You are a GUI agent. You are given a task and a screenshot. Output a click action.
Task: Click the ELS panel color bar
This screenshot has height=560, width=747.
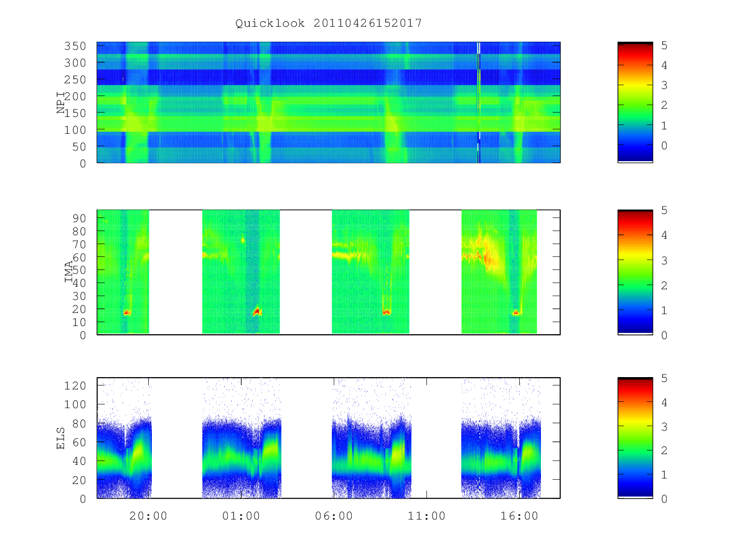[x=635, y=438]
